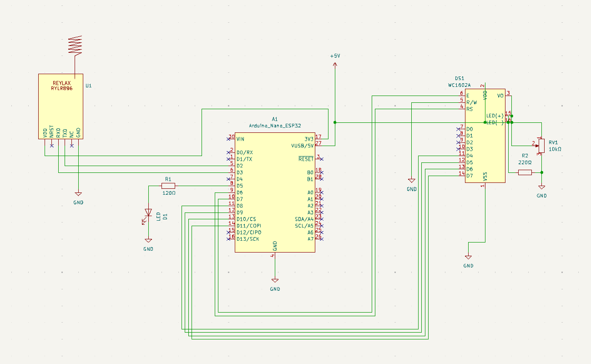Click the WC1602A value label
Viewport: 591px width, 364px height.
(x=459, y=85)
